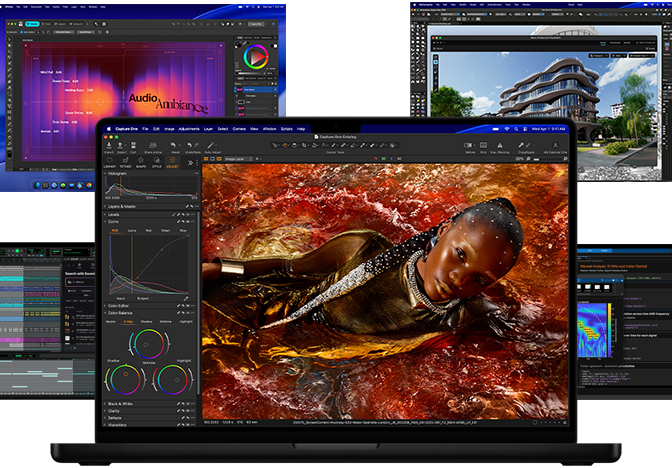This screenshot has height=468, width=672.
Task: Toggle the Exposure Warning icon
Action: 500,145
